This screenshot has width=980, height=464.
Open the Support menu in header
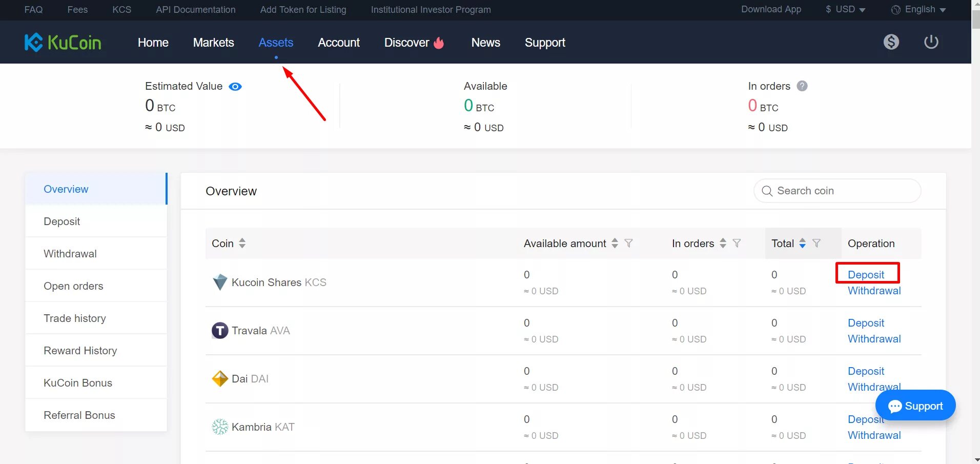tap(545, 43)
